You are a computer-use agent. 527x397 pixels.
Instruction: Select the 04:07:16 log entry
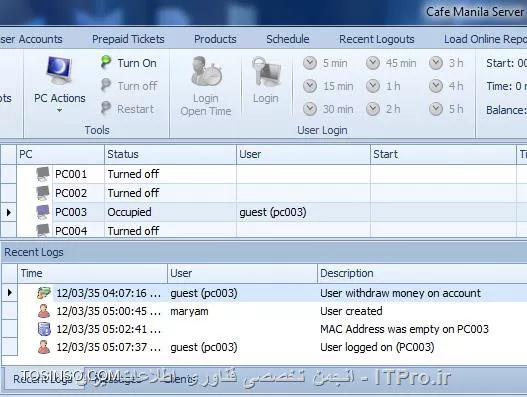click(264, 293)
